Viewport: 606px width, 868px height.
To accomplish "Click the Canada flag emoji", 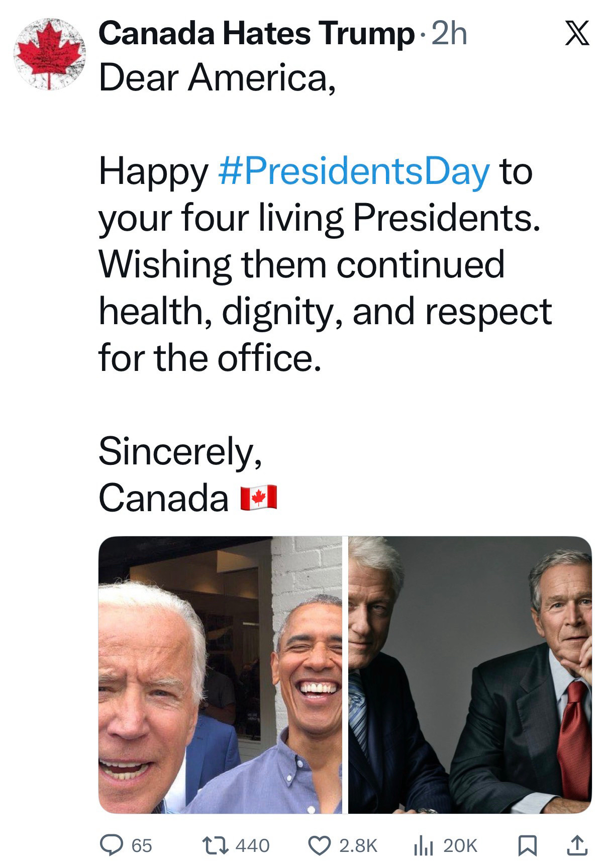I will pos(259,498).
